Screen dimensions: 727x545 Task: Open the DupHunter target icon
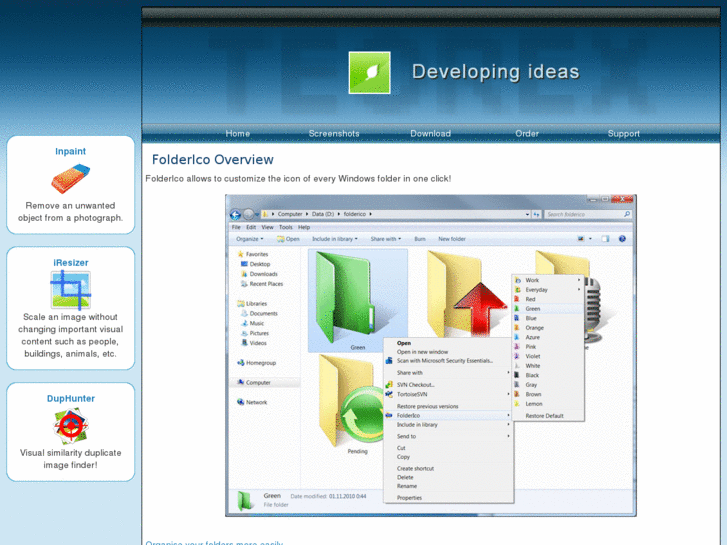click(70, 426)
